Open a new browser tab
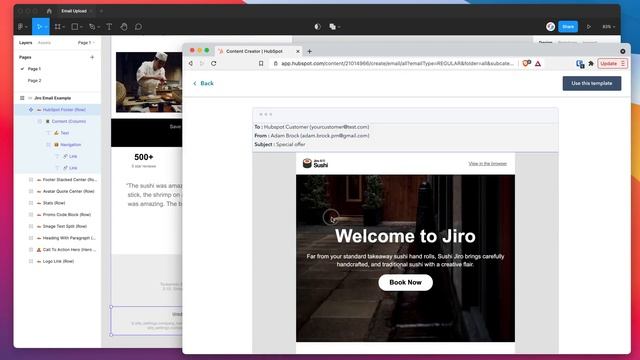The height and width of the screenshot is (360, 640). point(309,51)
